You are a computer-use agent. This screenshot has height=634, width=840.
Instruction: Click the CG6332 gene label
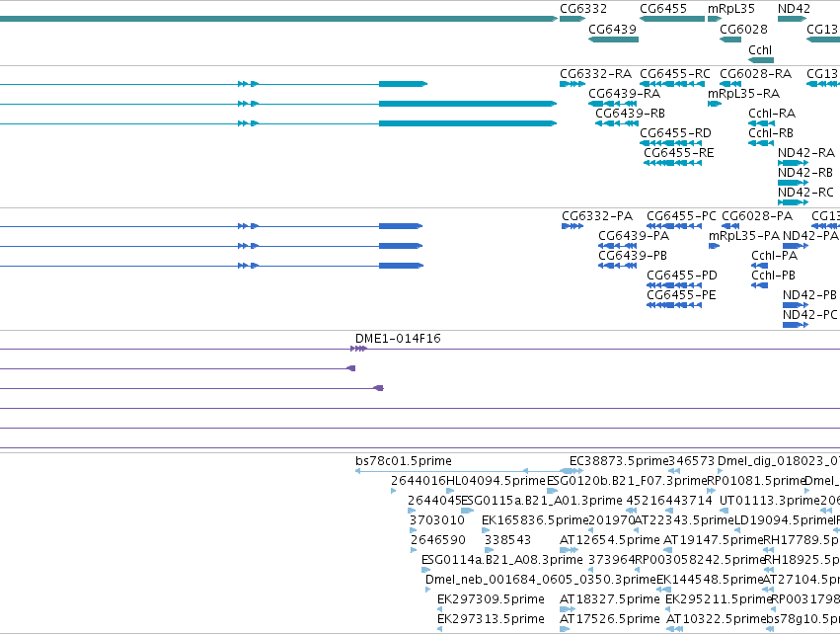click(x=582, y=9)
